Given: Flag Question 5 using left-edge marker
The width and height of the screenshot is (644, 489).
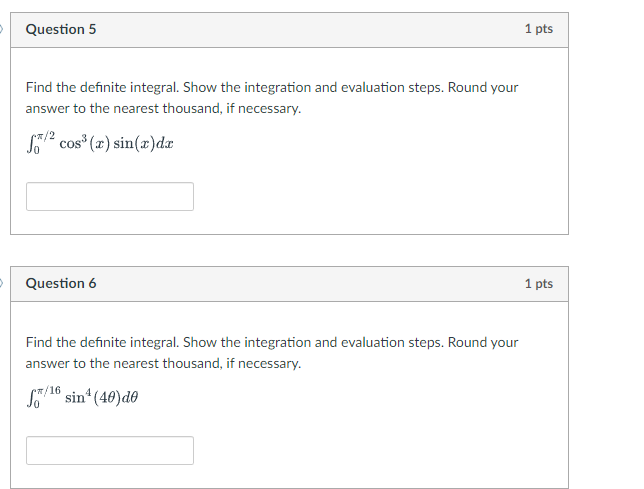Looking at the screenshot, I should pos(3,30).
